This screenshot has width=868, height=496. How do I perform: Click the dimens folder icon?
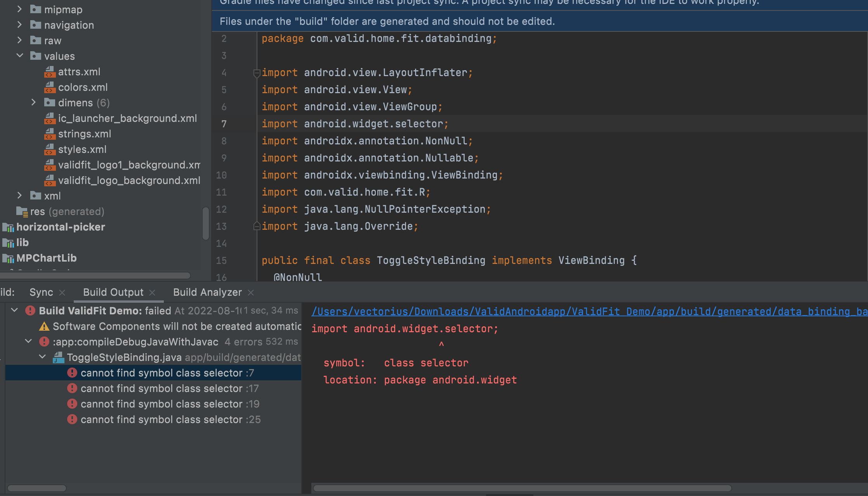coord(50,102)
